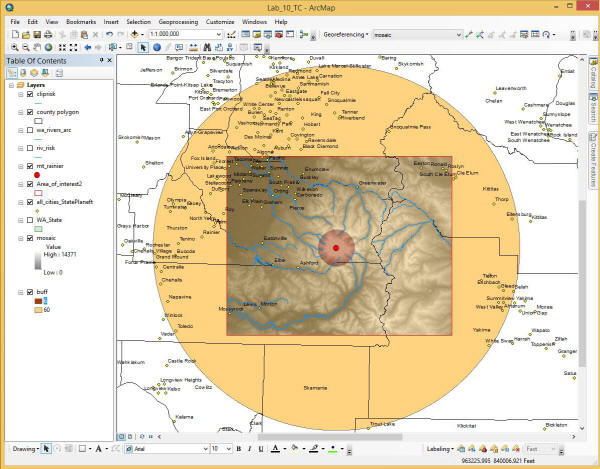Open the Geoprocessing menu

[178, 22]
